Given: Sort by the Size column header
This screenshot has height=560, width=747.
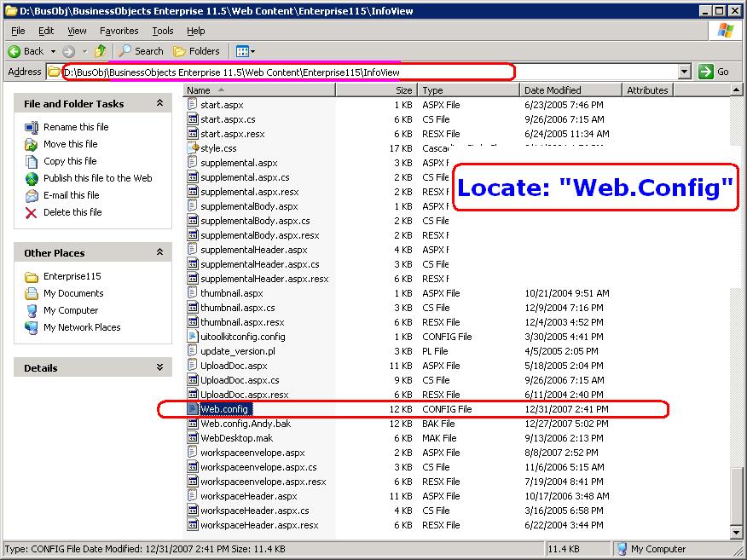Looking at the screenshot, I should click(x=376, y=90).
